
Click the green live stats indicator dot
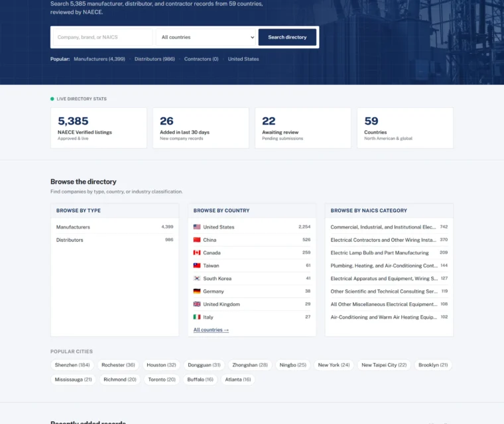52,99
